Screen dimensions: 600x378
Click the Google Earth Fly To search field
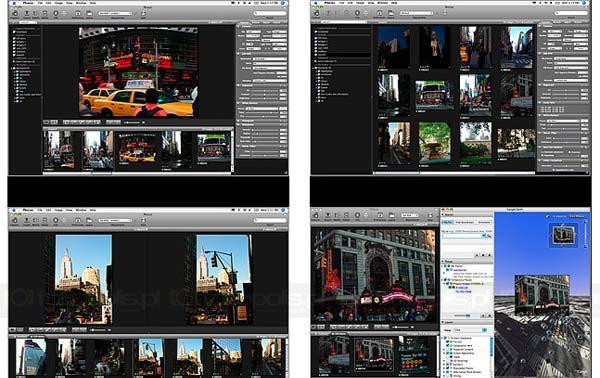[x=462, y=236]
